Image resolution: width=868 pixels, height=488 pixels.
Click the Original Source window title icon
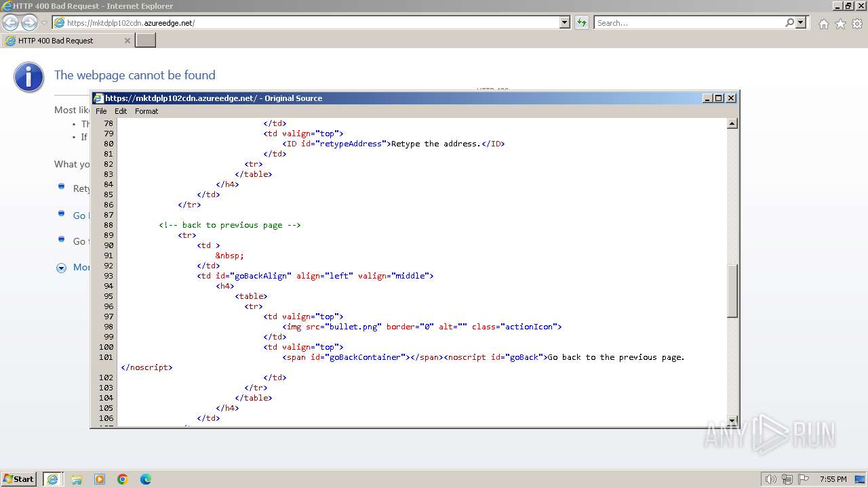tap(98, 98)
